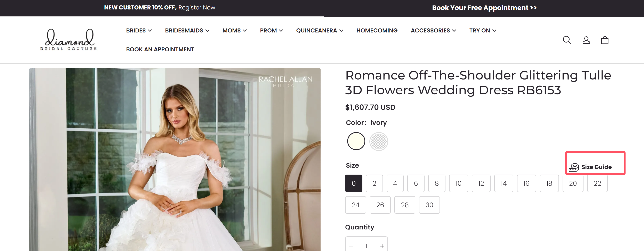644x251 pixels.
Task: Open the shopping bag cart icon
Action: click(x=604, y=40)
